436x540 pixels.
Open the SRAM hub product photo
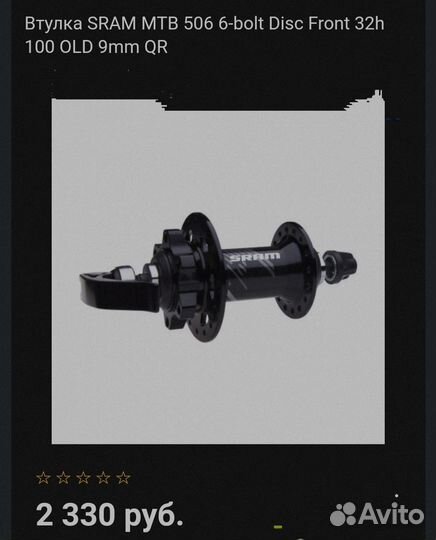coord(218,271)
